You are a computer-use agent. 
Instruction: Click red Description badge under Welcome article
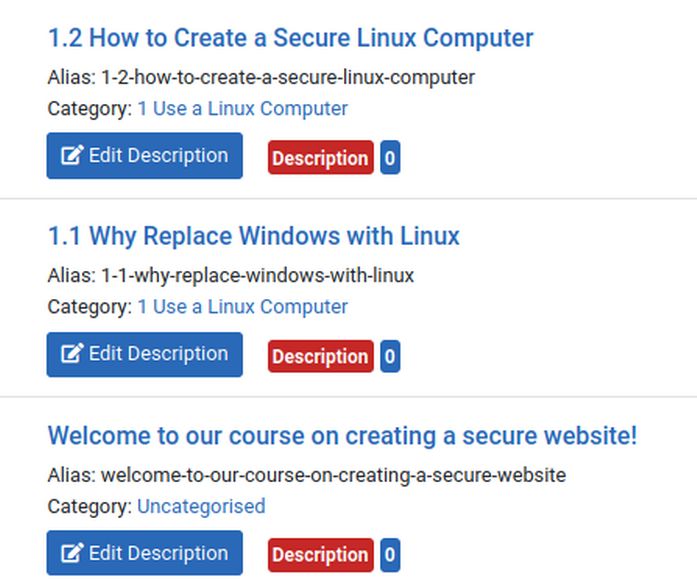[320, 554]
